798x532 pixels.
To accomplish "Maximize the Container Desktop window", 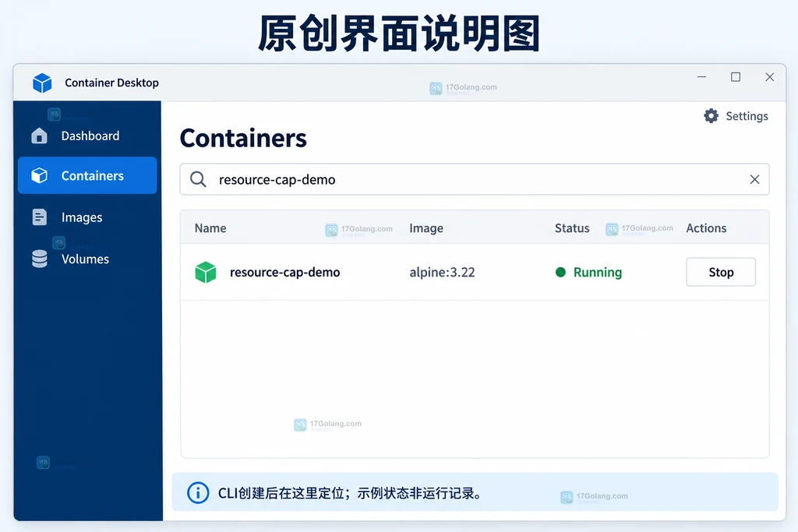I will point(736,77).
